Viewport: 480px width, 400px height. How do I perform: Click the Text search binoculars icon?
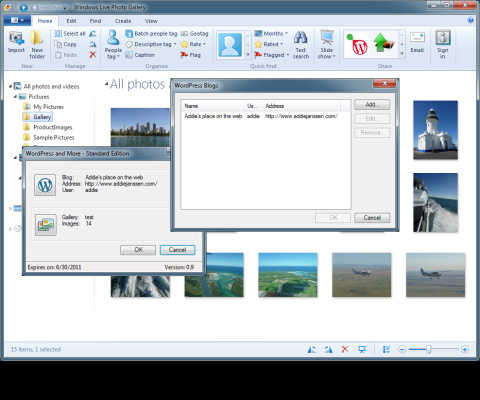click(301, 45)
